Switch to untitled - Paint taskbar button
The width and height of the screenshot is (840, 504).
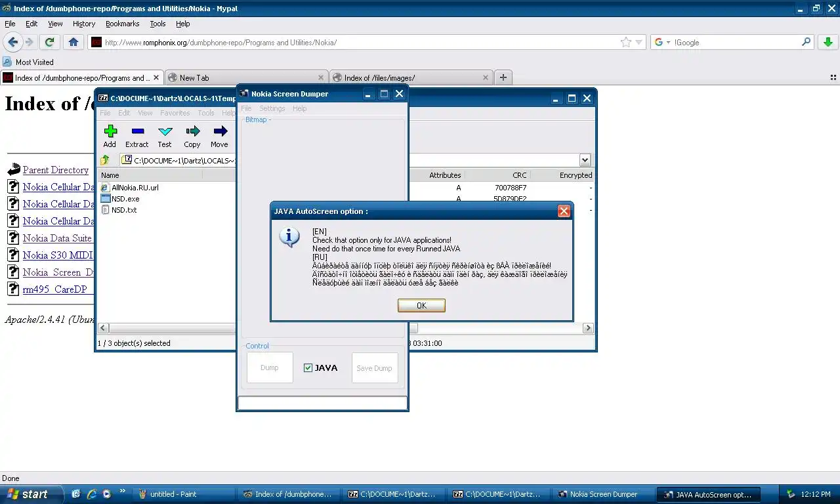pyautogui.click(x=183, y=494)
